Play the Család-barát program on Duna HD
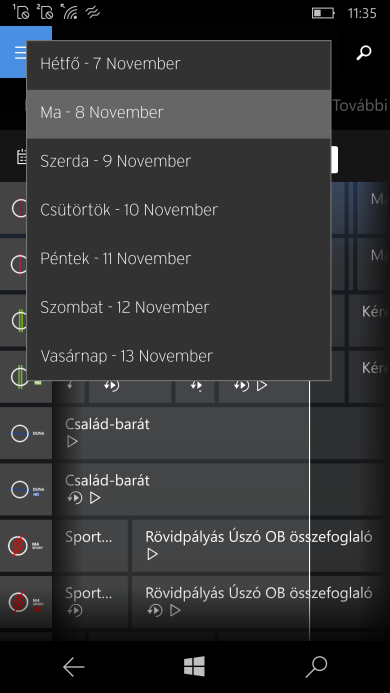 click(x=95, y=498)
